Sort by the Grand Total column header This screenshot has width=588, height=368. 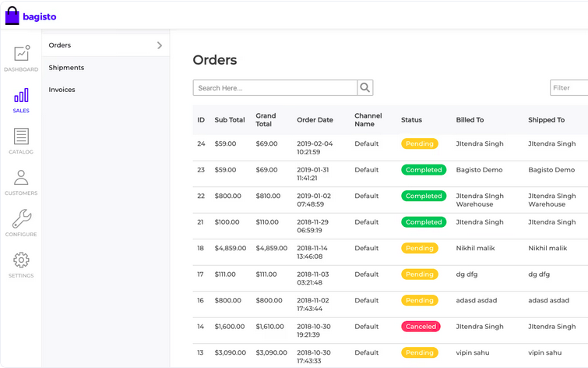(x=266, y=120)
